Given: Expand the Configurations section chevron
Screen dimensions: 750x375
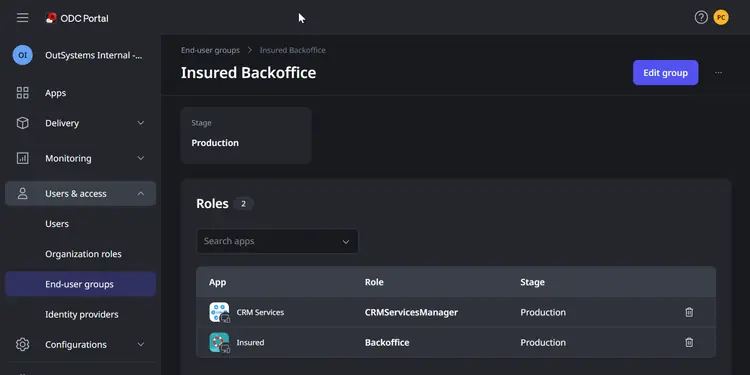Looking at the screenshot, I should [141, 344].
